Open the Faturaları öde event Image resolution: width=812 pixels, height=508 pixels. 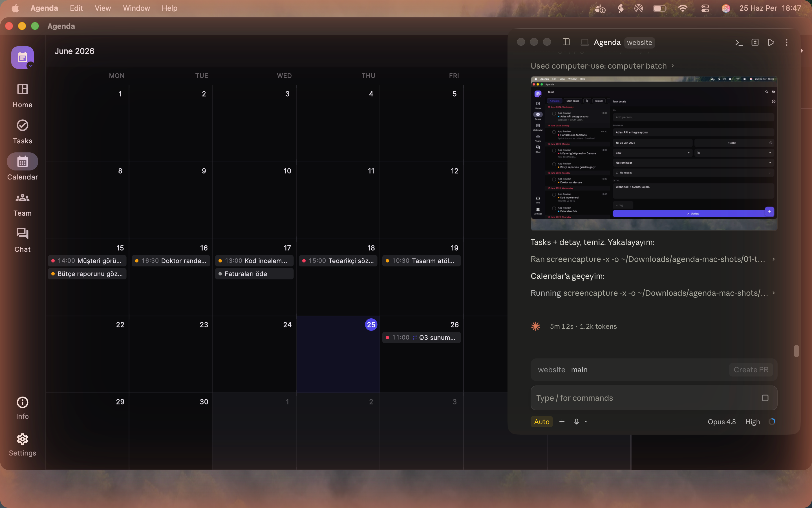tap(254, 274)
